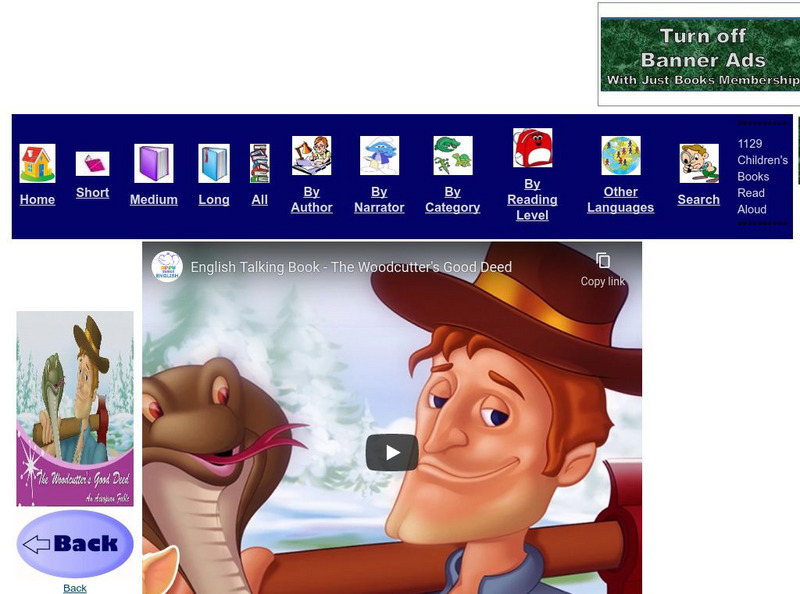The height and width of the screenshot is (594, 800).
Task: Click the Long blue book icon
Action: (214, 163)
